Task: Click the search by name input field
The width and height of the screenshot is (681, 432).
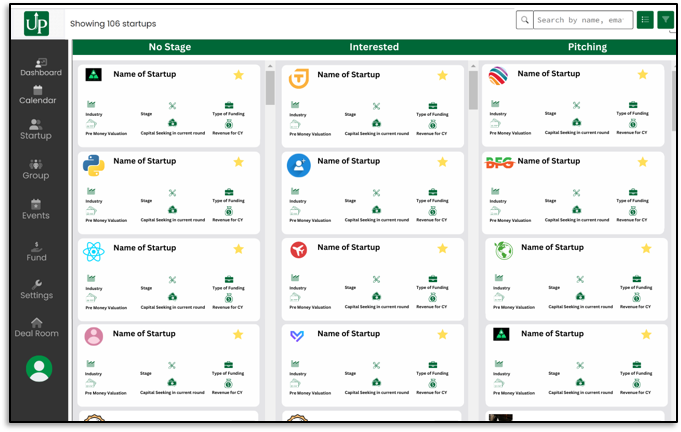Action: point(583,20)
